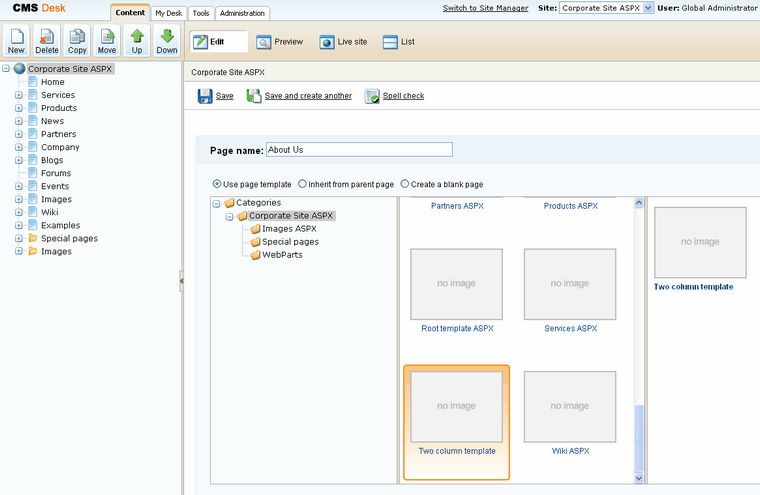Click the Delete document toolbar icon
The height and width of the screenshot is (495, 760).
(x=47, y=41)
